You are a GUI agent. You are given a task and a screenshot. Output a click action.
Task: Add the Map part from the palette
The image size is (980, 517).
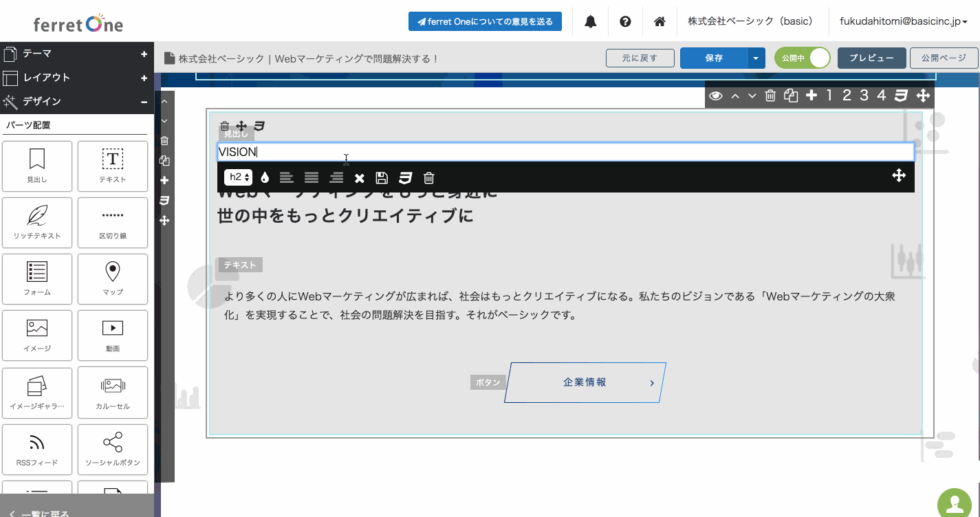(x=113, y=278)
